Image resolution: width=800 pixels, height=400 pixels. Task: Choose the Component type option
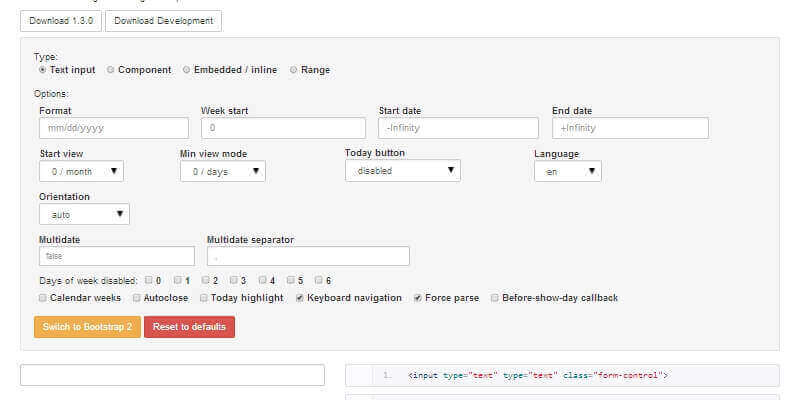(x=110, y=70)
